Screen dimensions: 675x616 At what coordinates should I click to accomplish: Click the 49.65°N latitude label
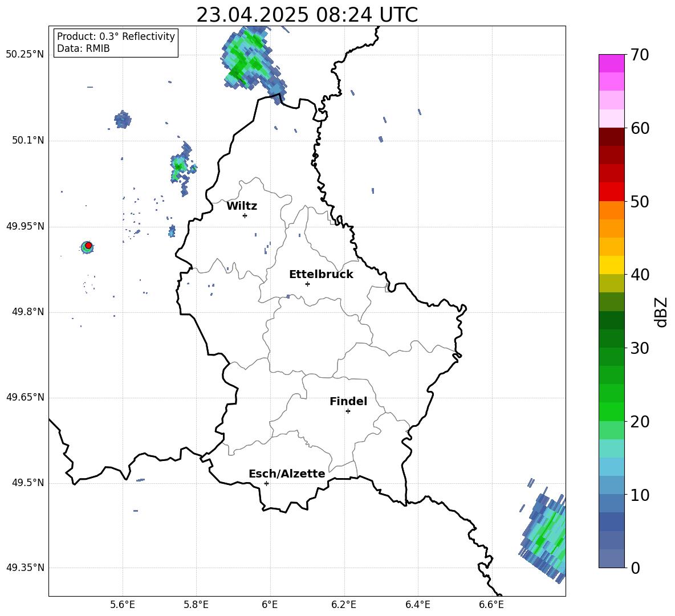tap(25, 397)
